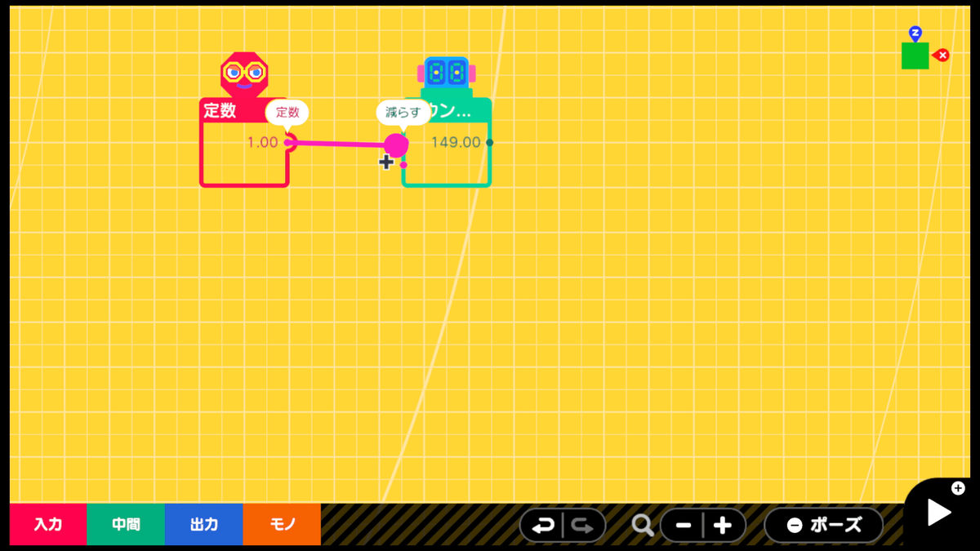Open the 中間 (Middle) category tab

(126, 525)
